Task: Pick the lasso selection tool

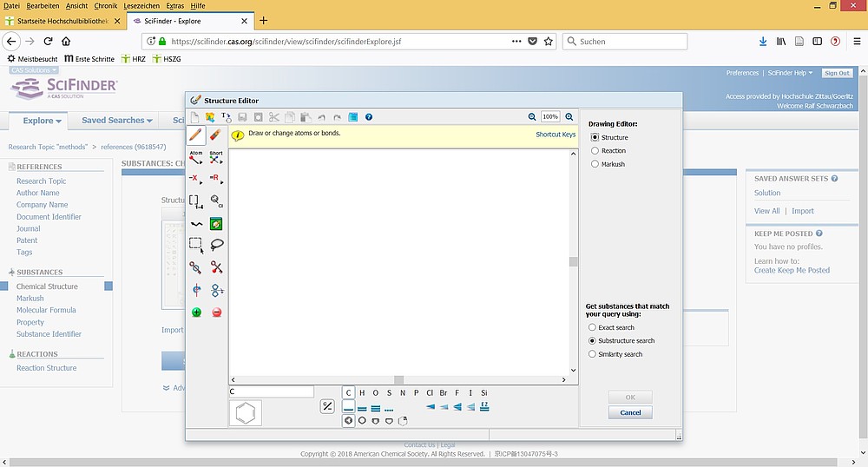Action: pyautogui.click(x=216, y=245)
